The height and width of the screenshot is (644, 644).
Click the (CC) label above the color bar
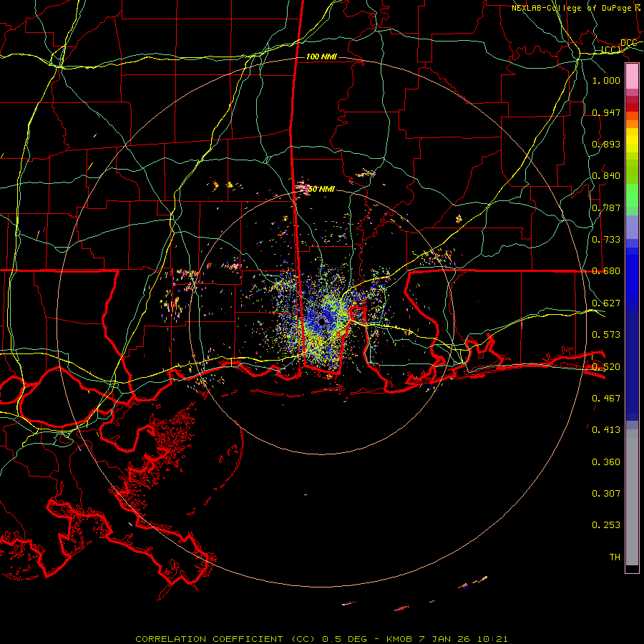(x=611, y=50)
